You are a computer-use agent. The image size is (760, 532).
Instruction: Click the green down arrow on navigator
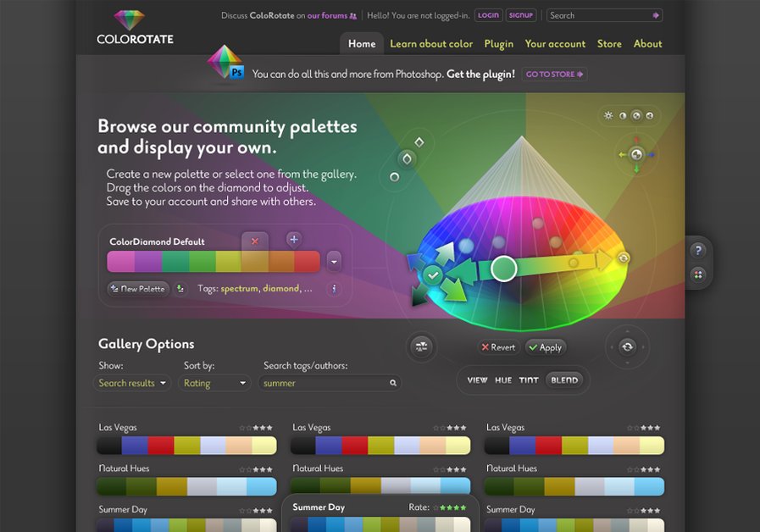pyautogui.click(x=636, y=169)
